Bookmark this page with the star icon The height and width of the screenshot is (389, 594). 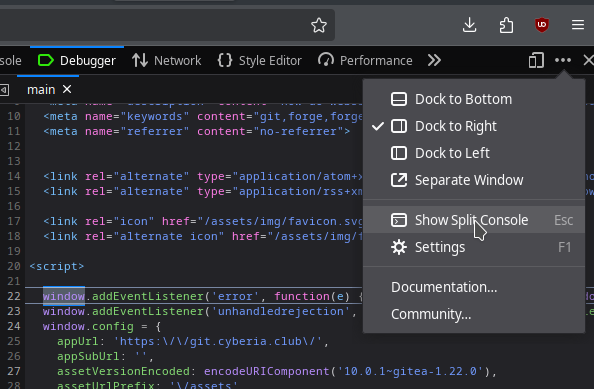tap(319, 25)
